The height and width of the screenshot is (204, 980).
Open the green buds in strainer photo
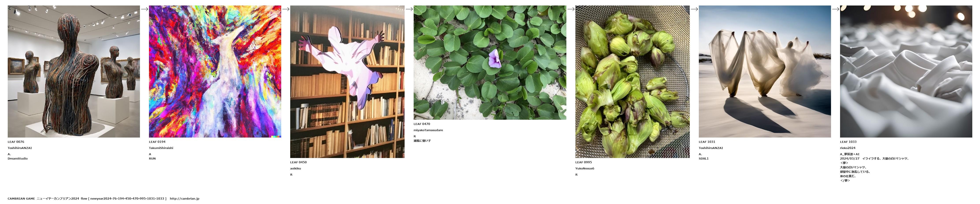point(632,82)
